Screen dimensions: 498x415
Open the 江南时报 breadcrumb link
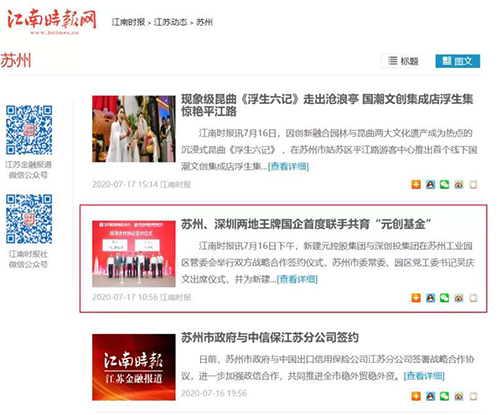coord(128,22)
